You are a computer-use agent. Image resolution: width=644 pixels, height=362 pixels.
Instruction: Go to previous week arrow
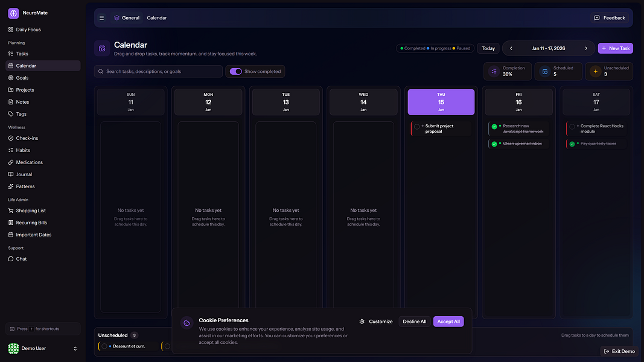click(511, 48)
